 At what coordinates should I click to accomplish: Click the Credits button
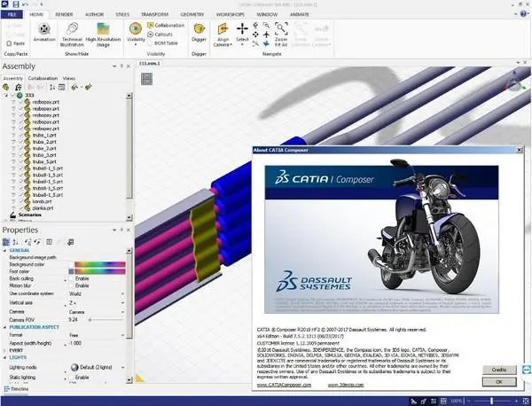pyautogui.click(x=499, y=370)
